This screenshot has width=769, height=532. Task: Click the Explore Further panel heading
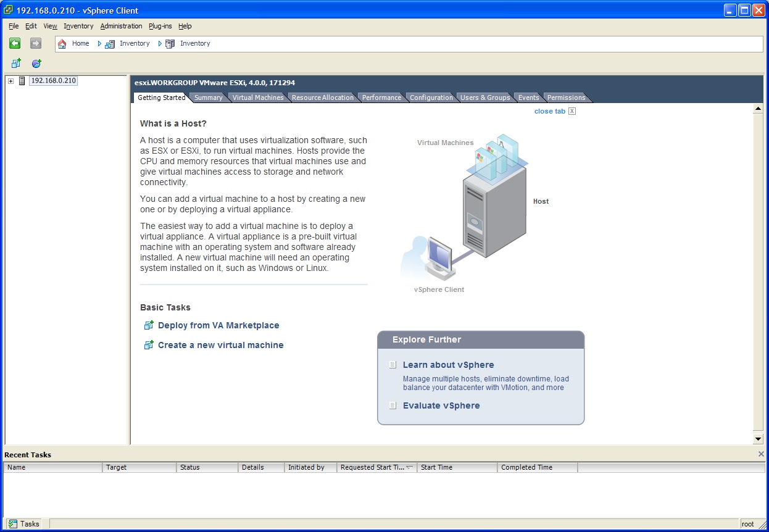tap(426, 339)
